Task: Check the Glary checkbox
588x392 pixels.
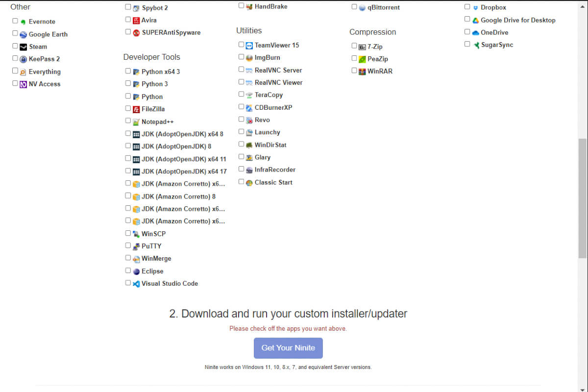Action: (x=241, y=157)
